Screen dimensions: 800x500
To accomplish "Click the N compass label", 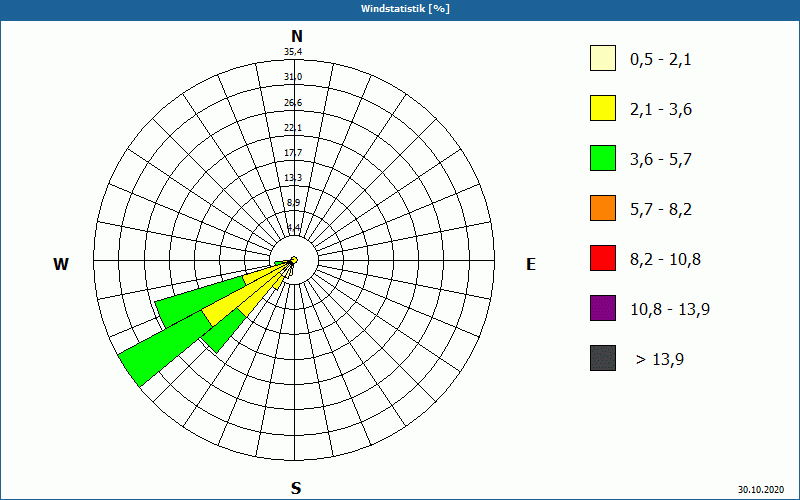I will point(296,36).
